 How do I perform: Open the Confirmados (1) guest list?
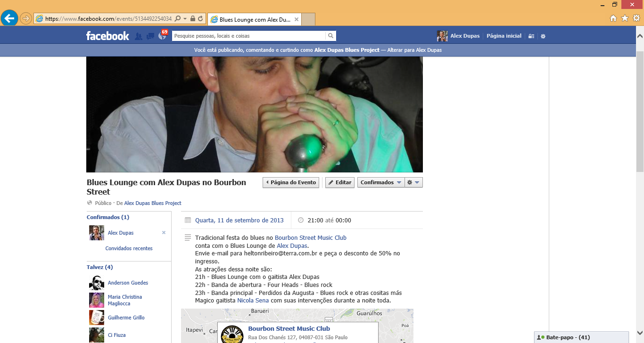pyautogui.click(x=108, y=217)
